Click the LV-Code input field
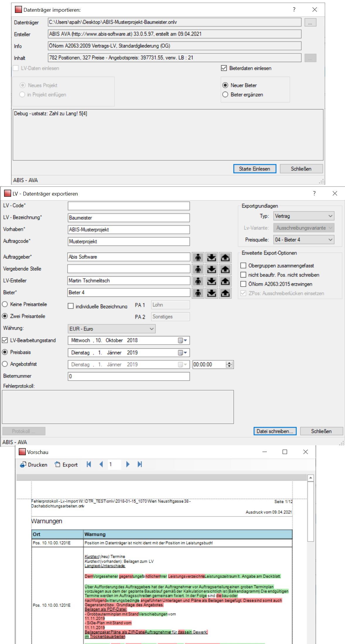The width and height of the screenshot is (345, 644). [129, 206]
